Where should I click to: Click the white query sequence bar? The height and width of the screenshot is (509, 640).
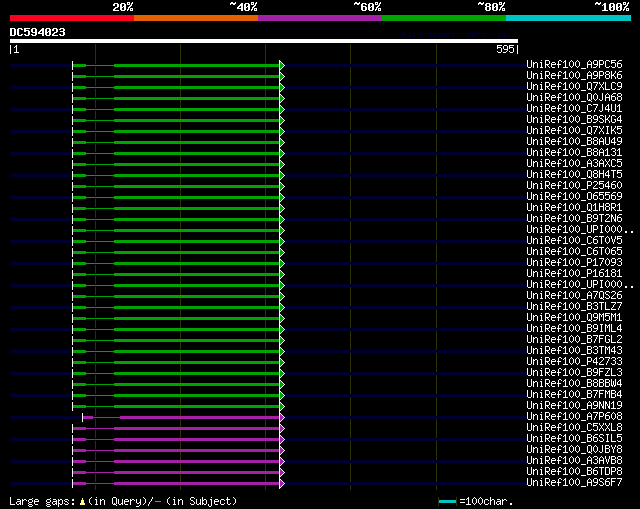pyautogui.click(x=264, y=41)
